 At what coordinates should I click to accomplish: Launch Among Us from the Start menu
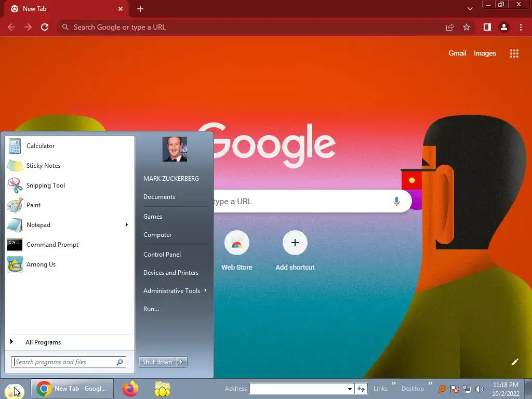[69, 264]
